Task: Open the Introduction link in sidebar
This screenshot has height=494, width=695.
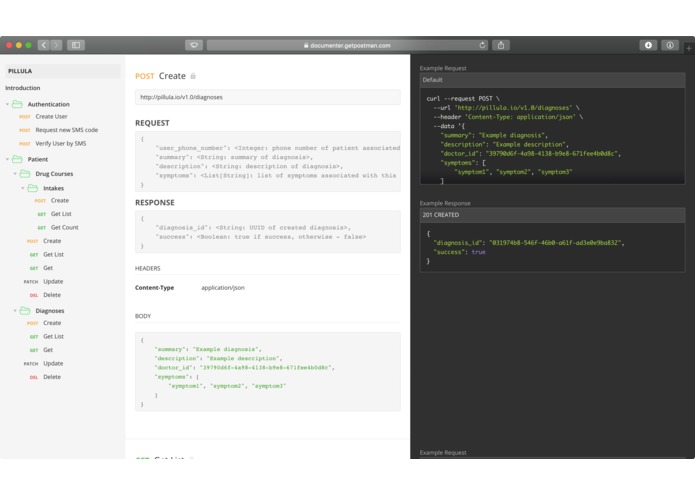Action: 23,88
